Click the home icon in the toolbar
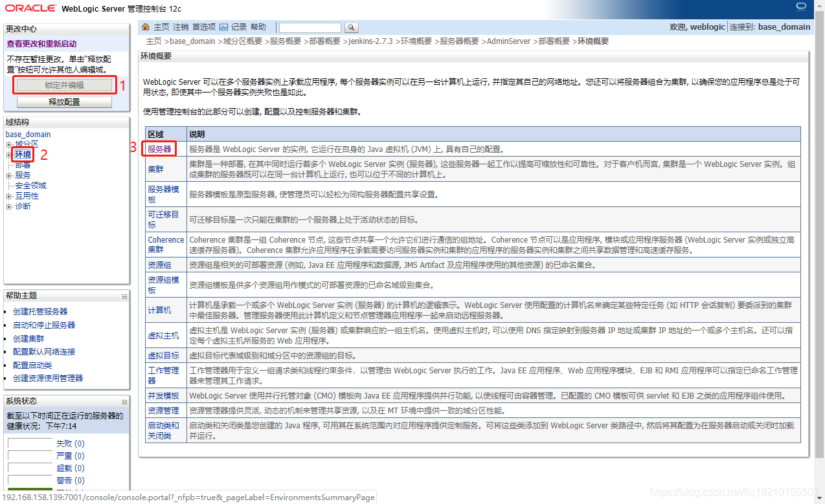Viewport: 825px width, 504px height. coord(146,27)
